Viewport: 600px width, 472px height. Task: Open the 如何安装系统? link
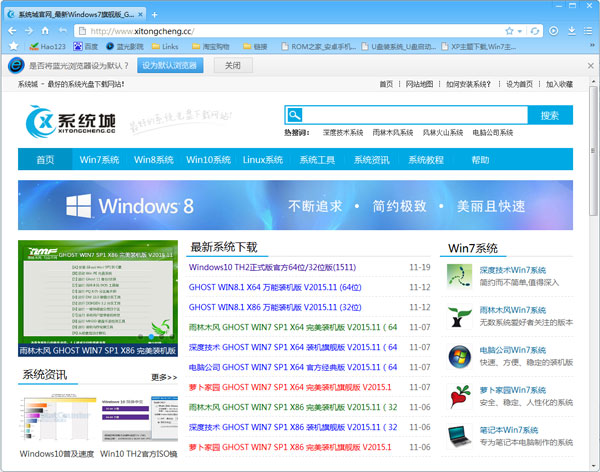click(468, 84)
